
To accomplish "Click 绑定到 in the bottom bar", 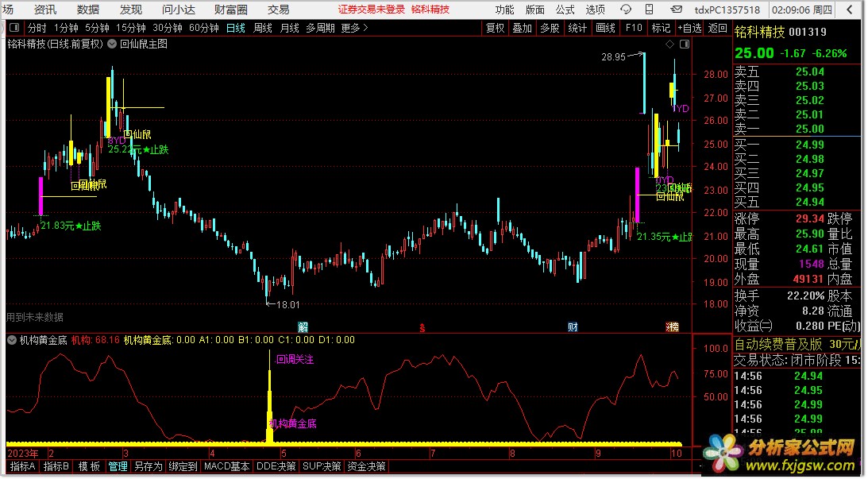I will click(x=183, y=467).
